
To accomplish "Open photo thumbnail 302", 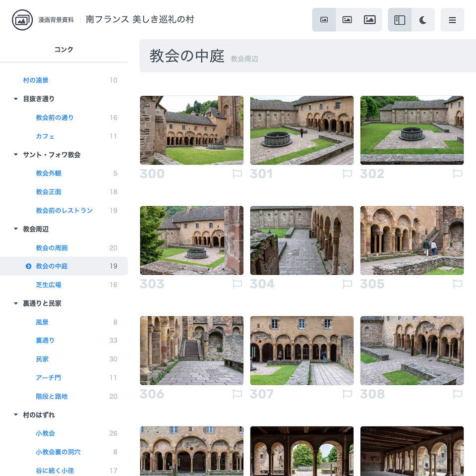I will coord(412,130).
